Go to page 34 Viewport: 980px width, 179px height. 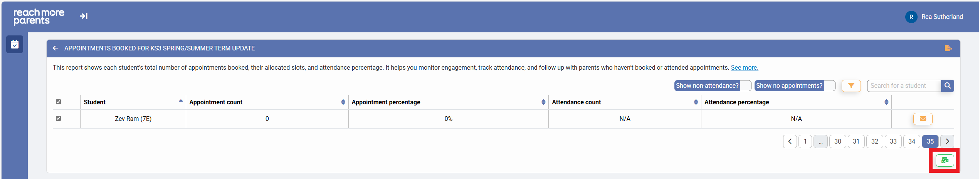(x=911, y=142)
